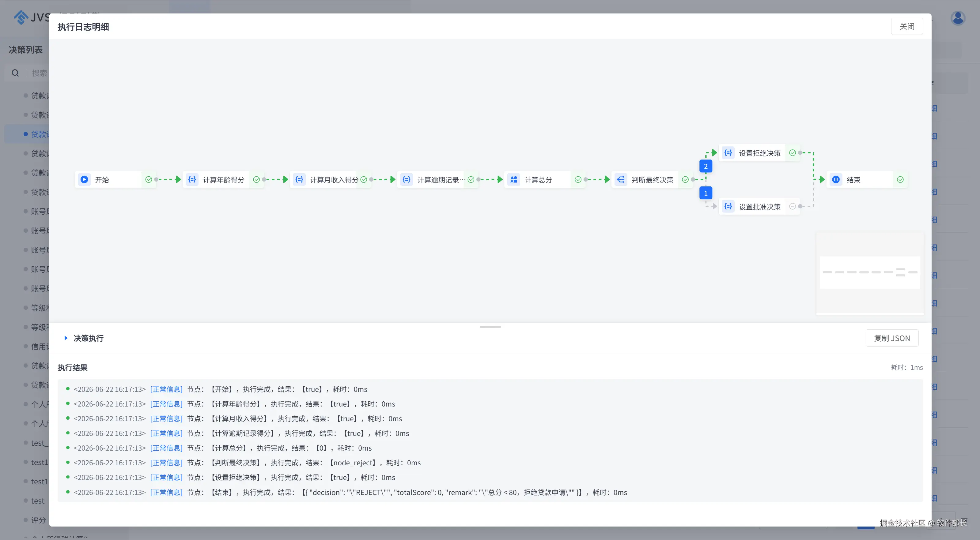The image size is (980, 540).
Task: Click the 设置批准决策 node icon
Action: click(x=728, y=207)
